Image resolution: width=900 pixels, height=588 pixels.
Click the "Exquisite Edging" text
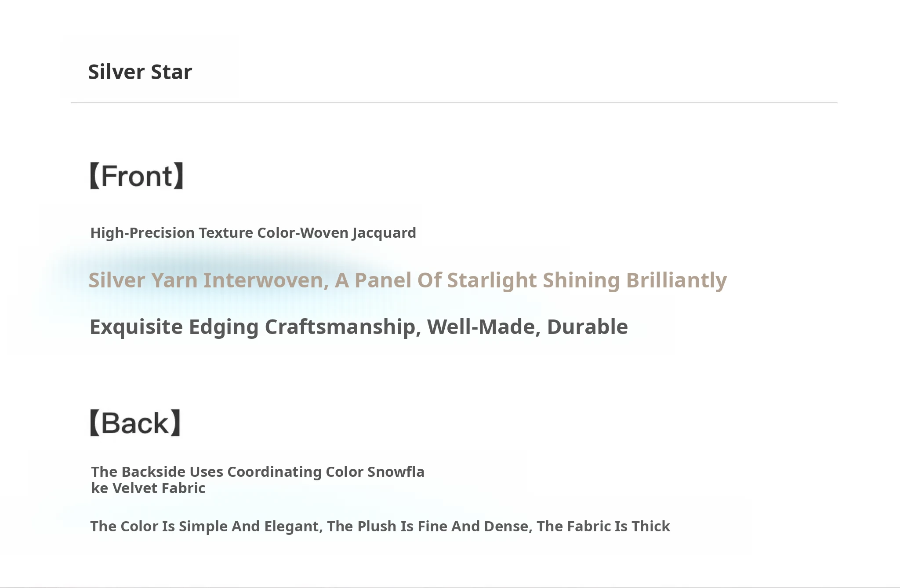(174, 327)
